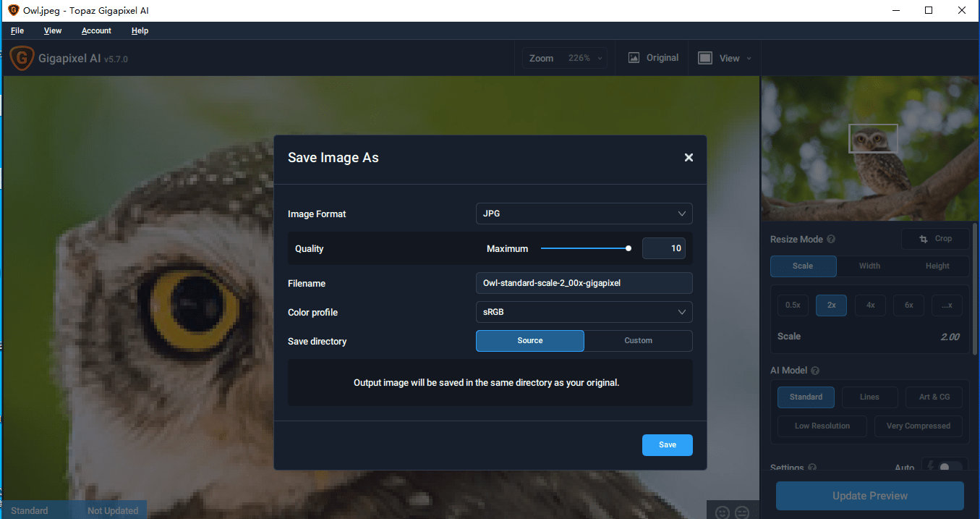
Task: Open the File menu
Action: 17,30
